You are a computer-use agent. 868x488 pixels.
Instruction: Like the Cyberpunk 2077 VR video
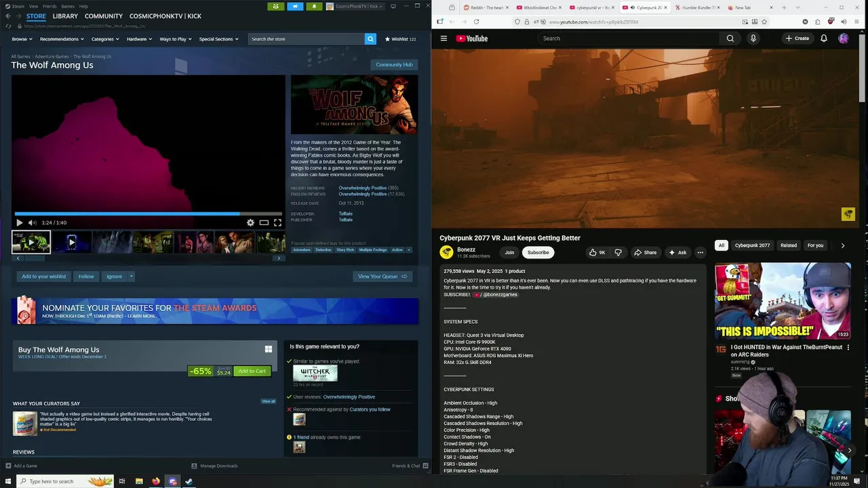click(x=597, y=252)
